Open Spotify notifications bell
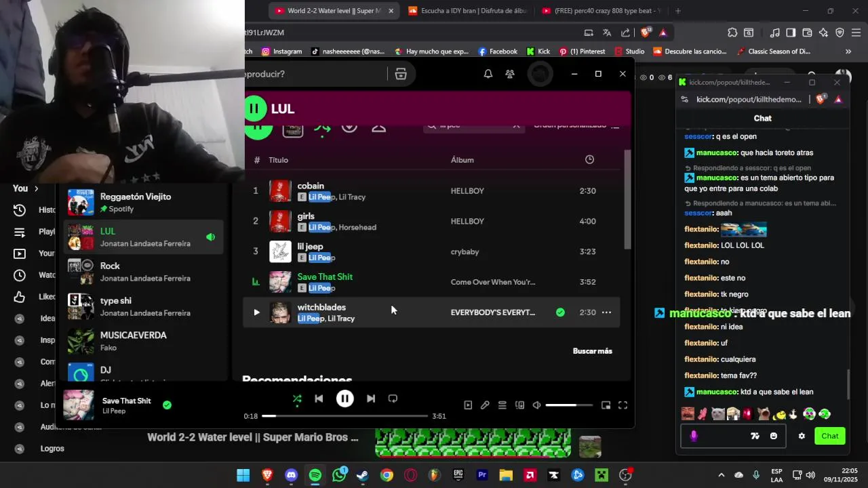Image resolution: width=868 pixels, height=488 pixels. point(488,74)
